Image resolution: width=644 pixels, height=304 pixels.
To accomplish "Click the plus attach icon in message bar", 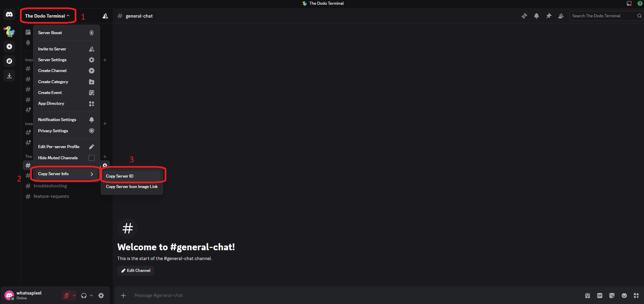I will coord(123,296).
